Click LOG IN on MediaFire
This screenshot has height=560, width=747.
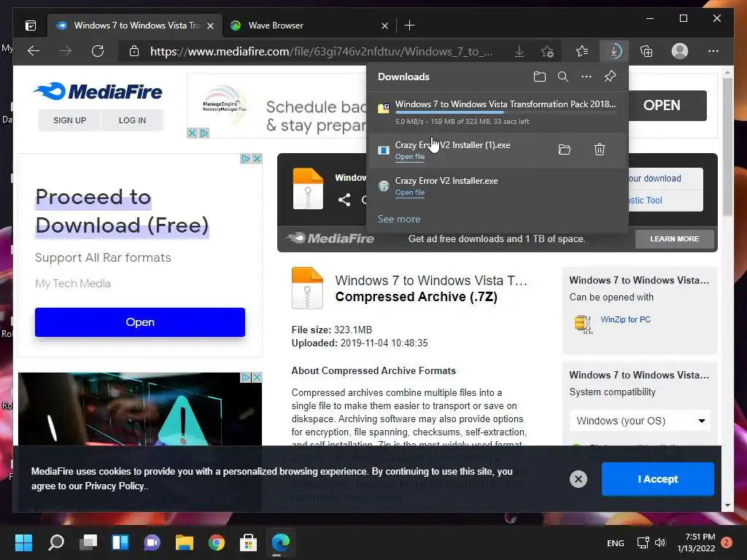132,120
